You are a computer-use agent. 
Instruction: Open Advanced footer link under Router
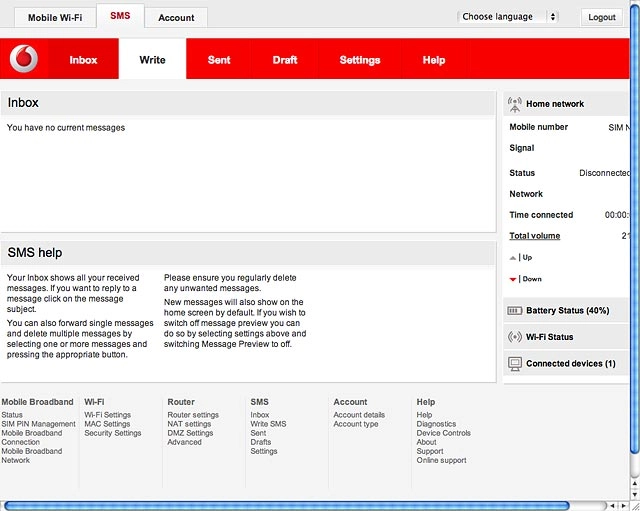pyautogui.click(x=184, y=442)
